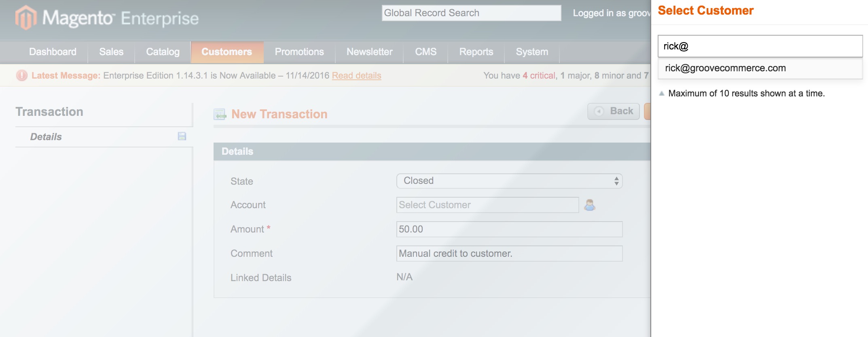This screenshot has height=337, width=868.
Task: Click the Magento logo icon
Action: coord(26,18)
